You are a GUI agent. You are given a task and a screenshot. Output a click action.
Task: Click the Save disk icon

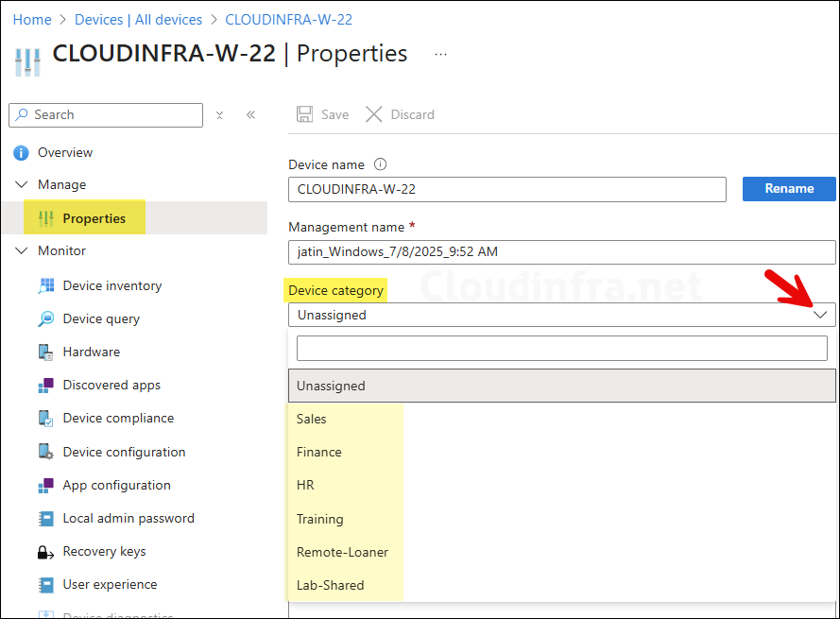(x=305, y=114)
